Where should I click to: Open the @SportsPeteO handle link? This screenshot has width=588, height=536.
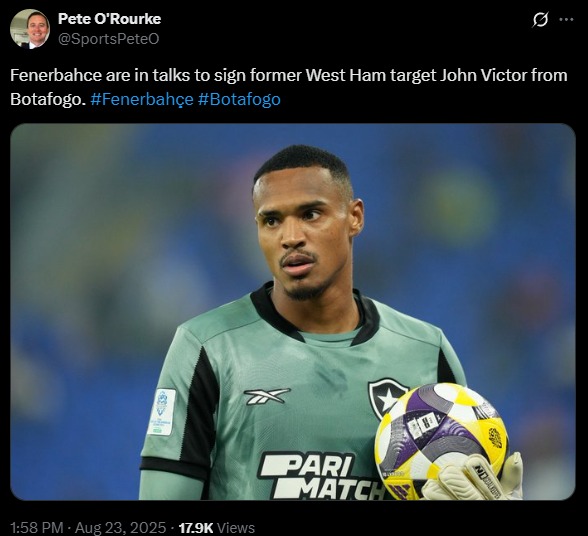click(108, 39)
